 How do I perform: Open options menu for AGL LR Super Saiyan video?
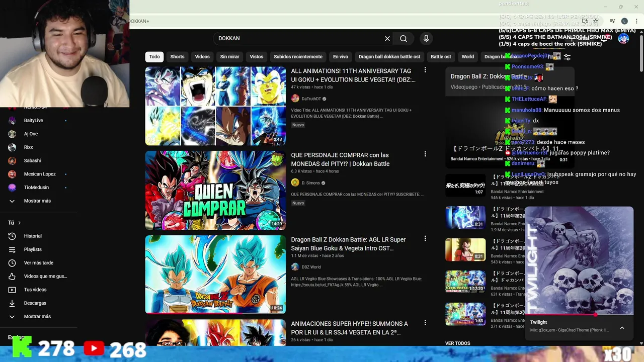pos(425,239)
